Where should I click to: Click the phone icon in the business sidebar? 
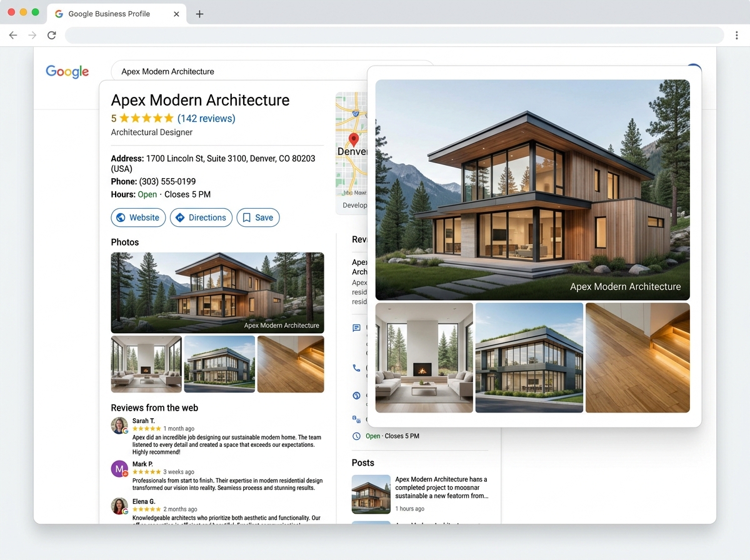click(x=356, y=368)
